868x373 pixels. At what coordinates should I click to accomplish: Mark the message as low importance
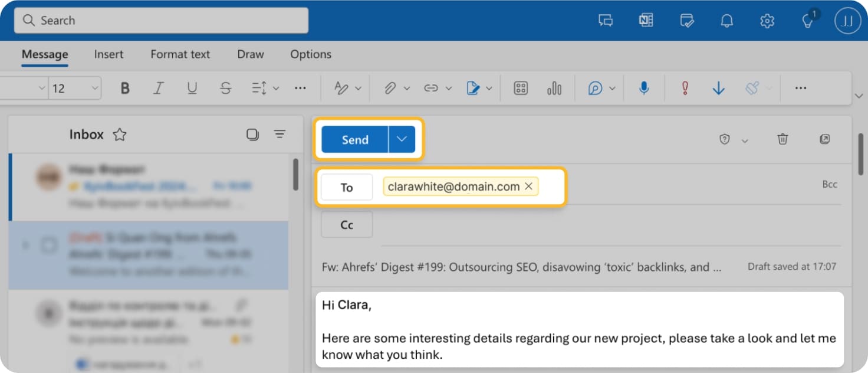718,87
